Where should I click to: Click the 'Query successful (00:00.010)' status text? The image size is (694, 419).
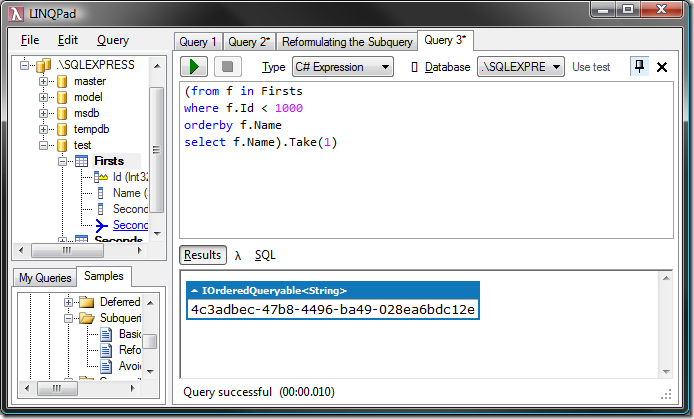coord(259,392)
